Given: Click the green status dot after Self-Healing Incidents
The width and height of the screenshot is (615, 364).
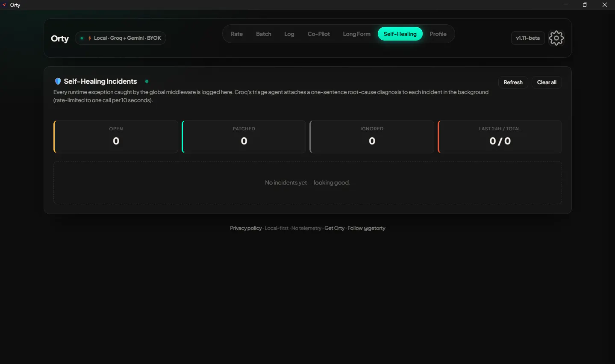Looking at the screenshot, I should tap(147, 81).
